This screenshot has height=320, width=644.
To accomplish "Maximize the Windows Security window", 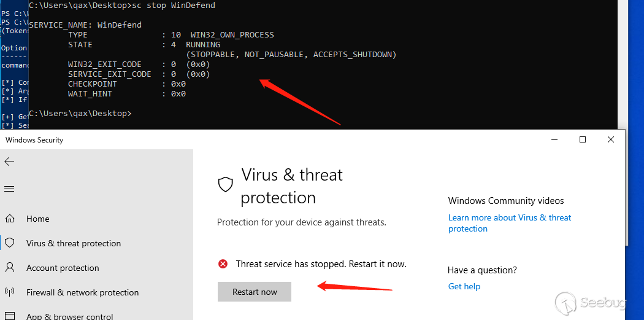I will [583, 140].
